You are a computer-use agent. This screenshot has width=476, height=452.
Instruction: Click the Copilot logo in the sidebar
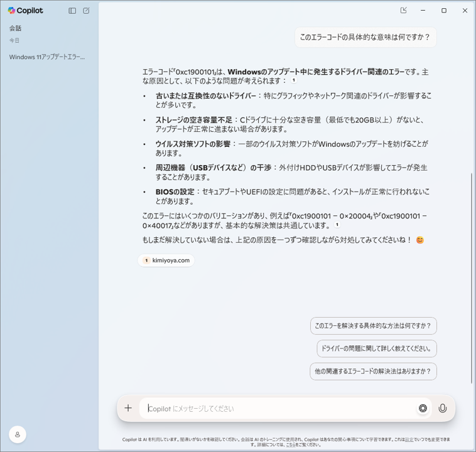tap(25, 11)
